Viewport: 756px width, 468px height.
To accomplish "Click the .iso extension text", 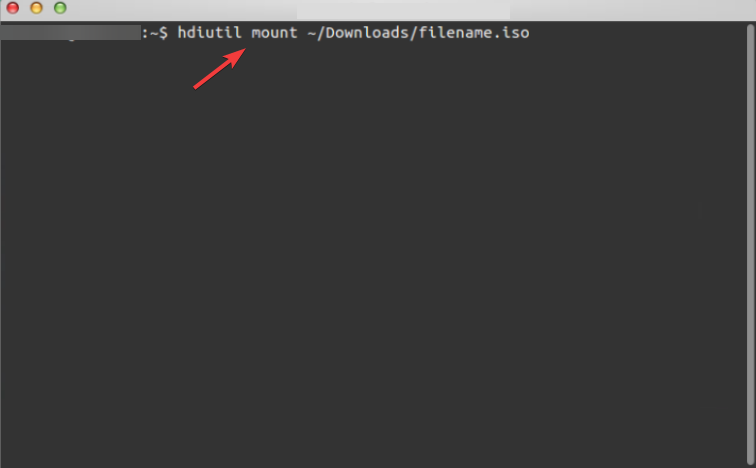I will tap(512, 32).
